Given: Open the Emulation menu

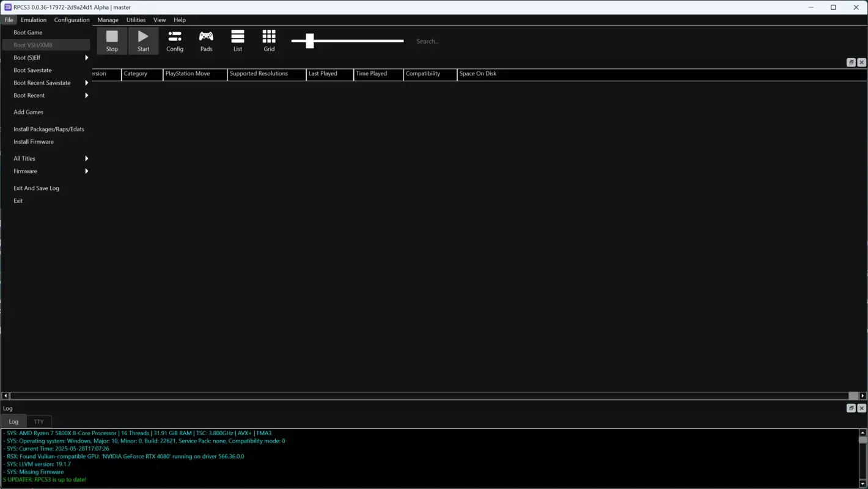Looking at the screenshot, I should (x=33, y=20).
